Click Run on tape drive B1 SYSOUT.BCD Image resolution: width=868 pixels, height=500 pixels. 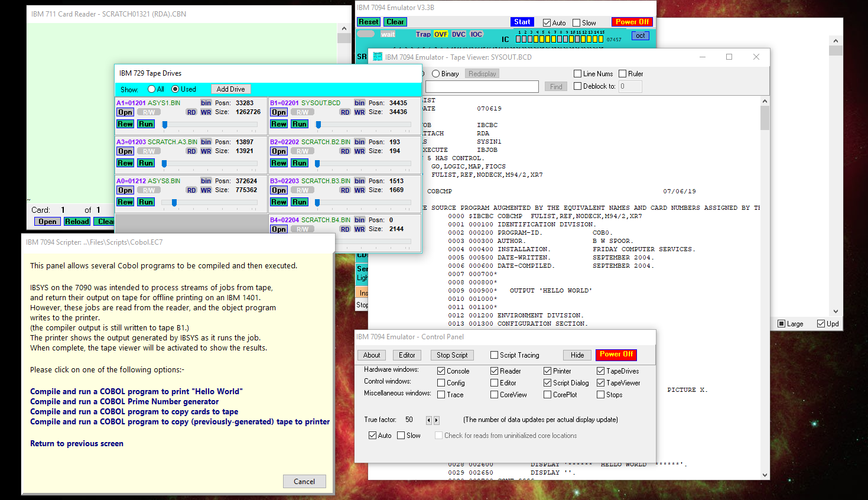[300, 124]
